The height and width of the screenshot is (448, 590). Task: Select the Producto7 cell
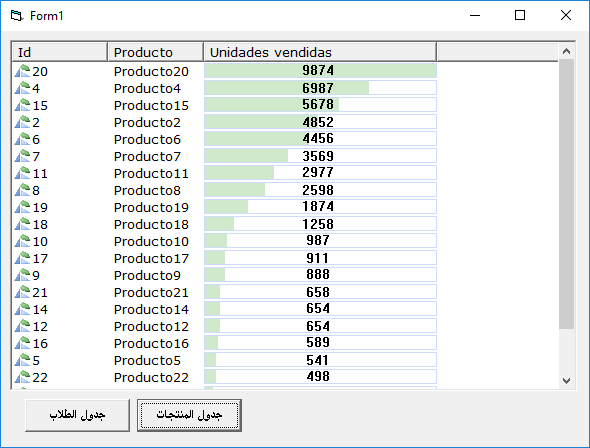pyautogui.click(x=147, y=156)
